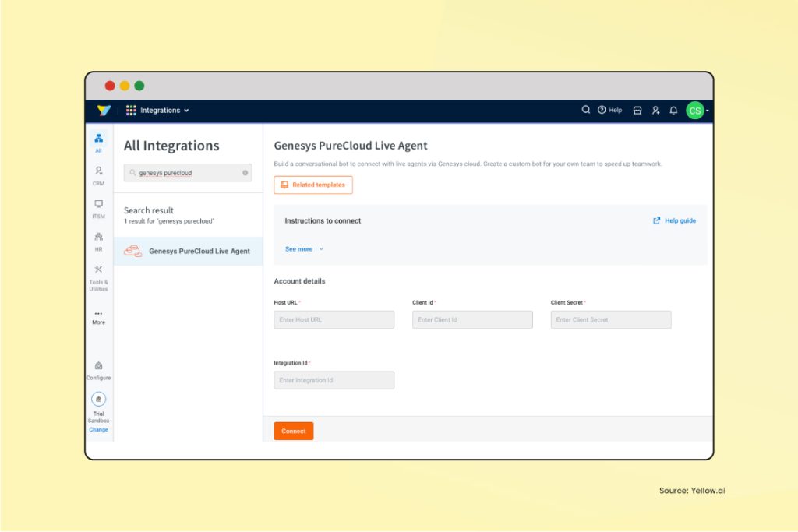This screenshot has height=532, width=798.
Task: Clear the integration search text
Action: (245, 173)
